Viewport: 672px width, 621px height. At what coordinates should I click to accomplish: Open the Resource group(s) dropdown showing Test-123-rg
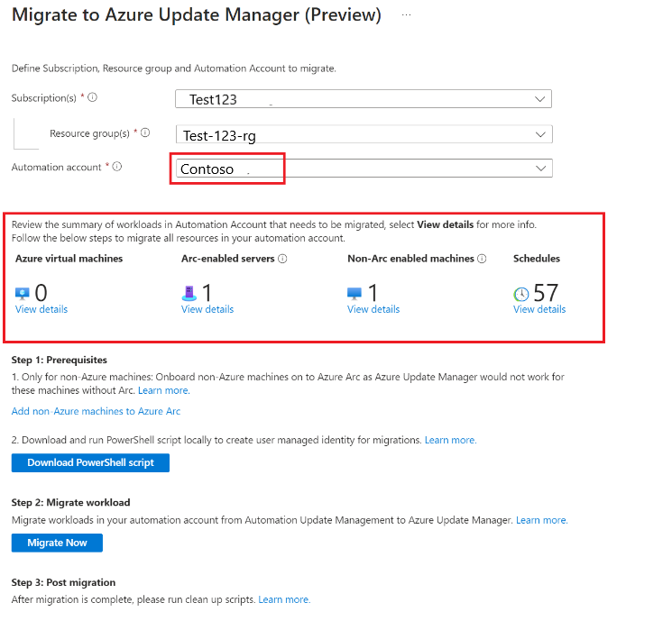pyautogui.click(x=364, y=134)
